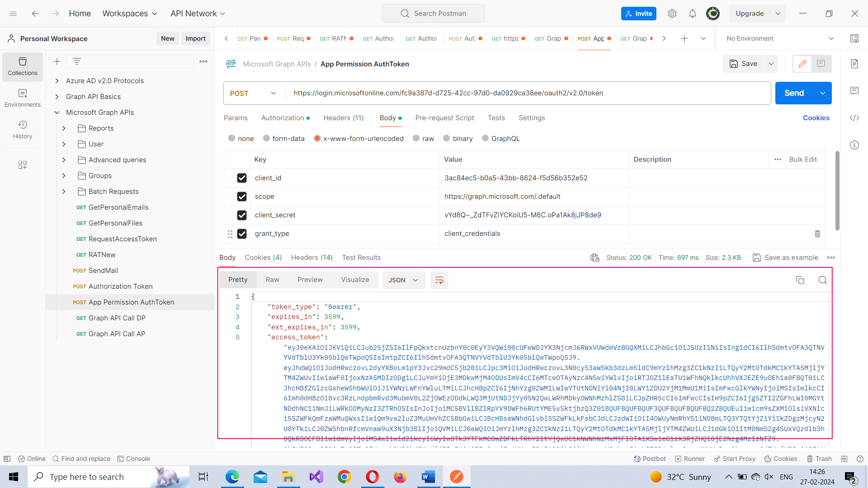Open the comments panel in right sidebar
This screenshot has height=488, width=868.
[854, 91]
